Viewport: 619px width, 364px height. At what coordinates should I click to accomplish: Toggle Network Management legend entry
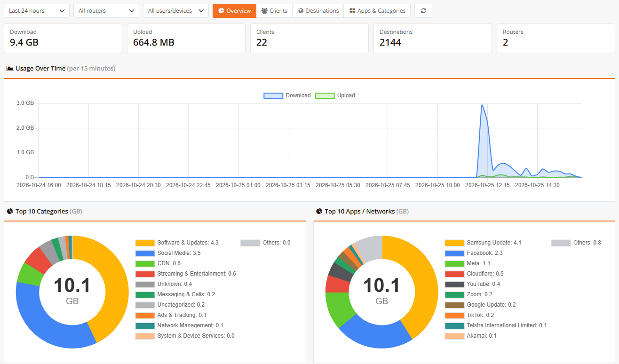pos(179,325)
